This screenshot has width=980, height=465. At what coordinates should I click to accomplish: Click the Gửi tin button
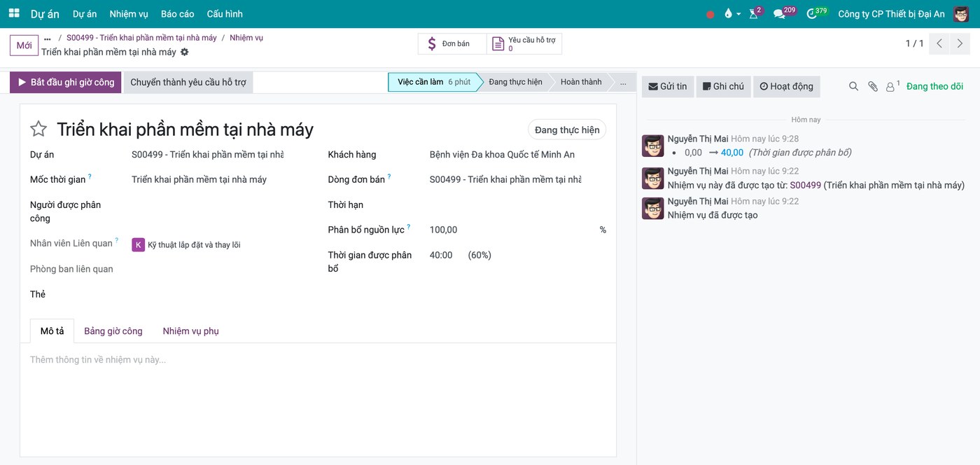(x=668, y=86)
